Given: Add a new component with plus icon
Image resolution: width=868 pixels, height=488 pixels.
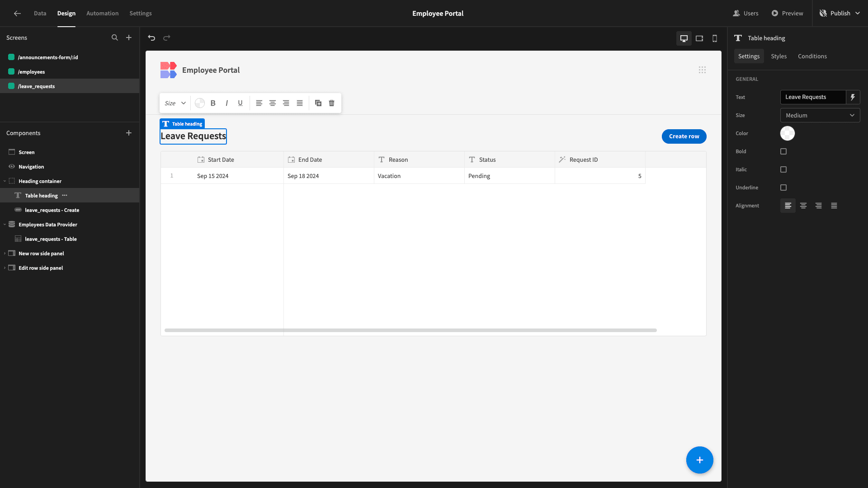Looking at the screenshot, I should (129, 133).
